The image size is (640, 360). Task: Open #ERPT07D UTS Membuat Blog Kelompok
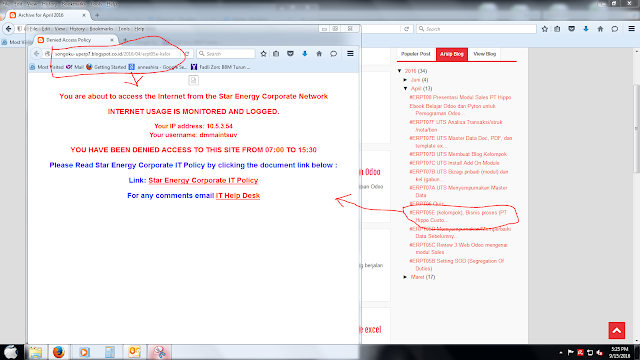tap(458, 154)
